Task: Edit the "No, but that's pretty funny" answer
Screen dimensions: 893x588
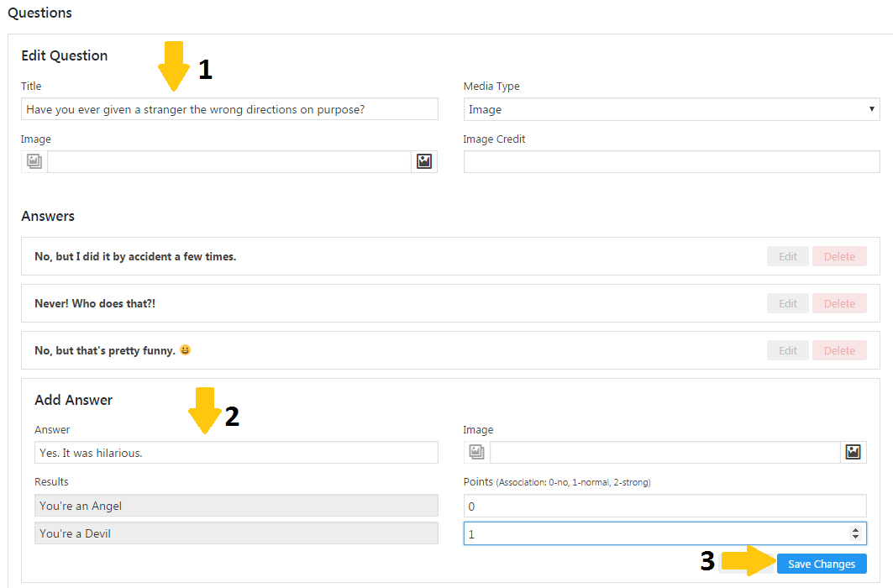Action: [x=787, y=350]
